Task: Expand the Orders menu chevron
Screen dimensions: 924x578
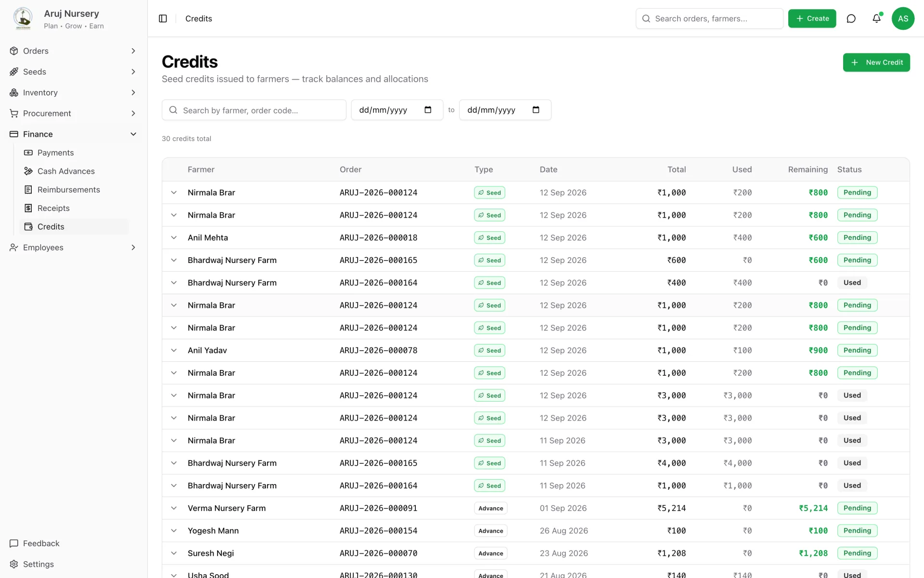Action: click(x=133, y=51)
